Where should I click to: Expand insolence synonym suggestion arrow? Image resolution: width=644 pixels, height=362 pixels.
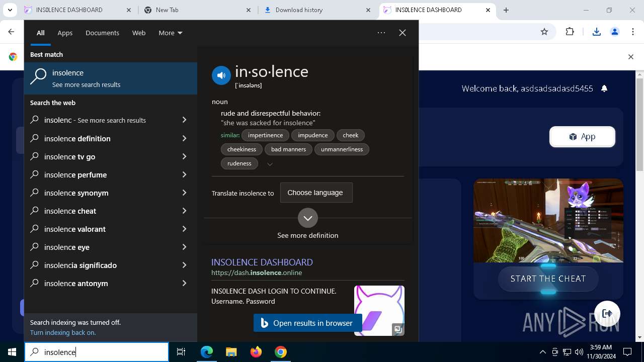[x=184, y=193]
